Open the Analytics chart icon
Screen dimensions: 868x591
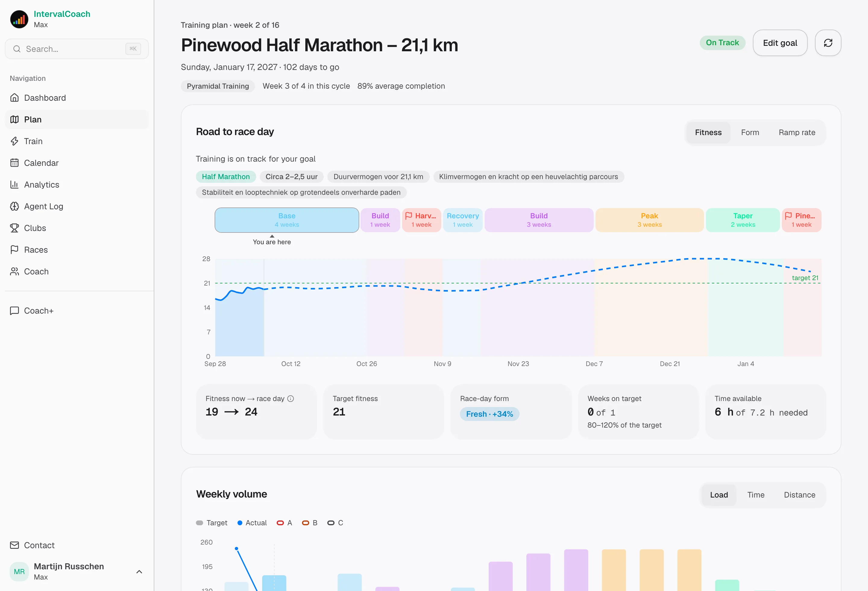14,185
